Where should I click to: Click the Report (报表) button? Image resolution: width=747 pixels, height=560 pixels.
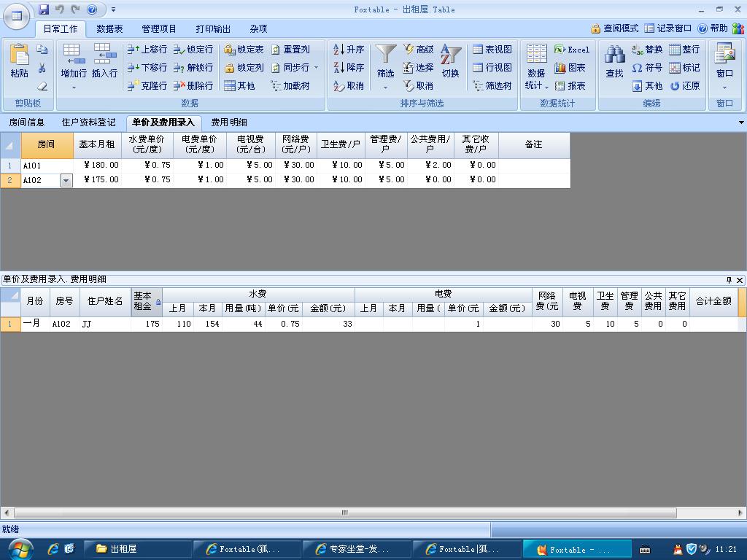point(570,86)
